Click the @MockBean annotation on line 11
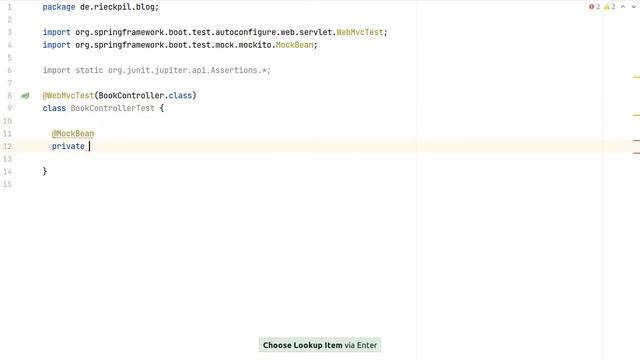Viewport: 640px width, 360px height. 73,133
